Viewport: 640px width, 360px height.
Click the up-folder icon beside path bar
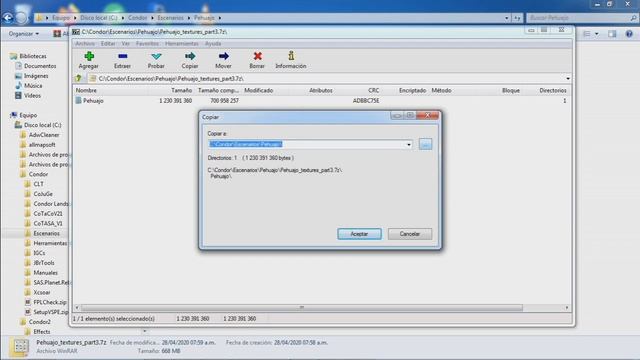coord(78,78)
